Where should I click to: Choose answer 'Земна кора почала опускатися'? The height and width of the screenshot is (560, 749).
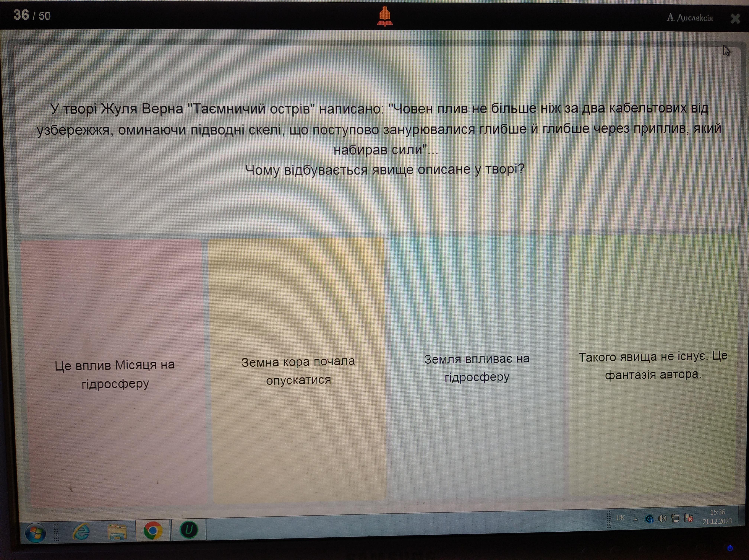coord(298,370)
